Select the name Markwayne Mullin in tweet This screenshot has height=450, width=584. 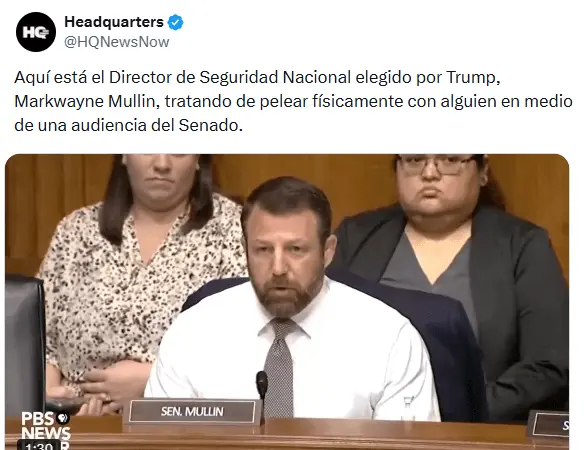pyautogui.click(x=84, y=101)
